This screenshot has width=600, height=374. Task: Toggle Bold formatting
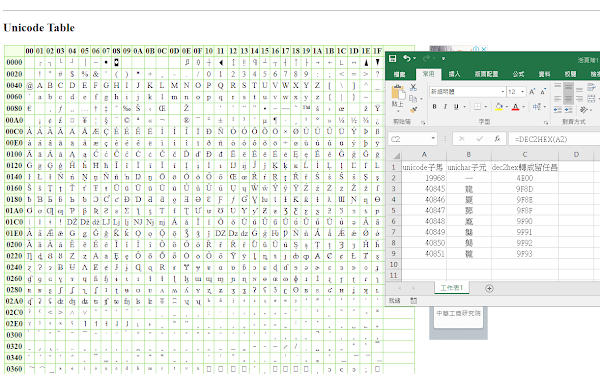pos(434,107)
